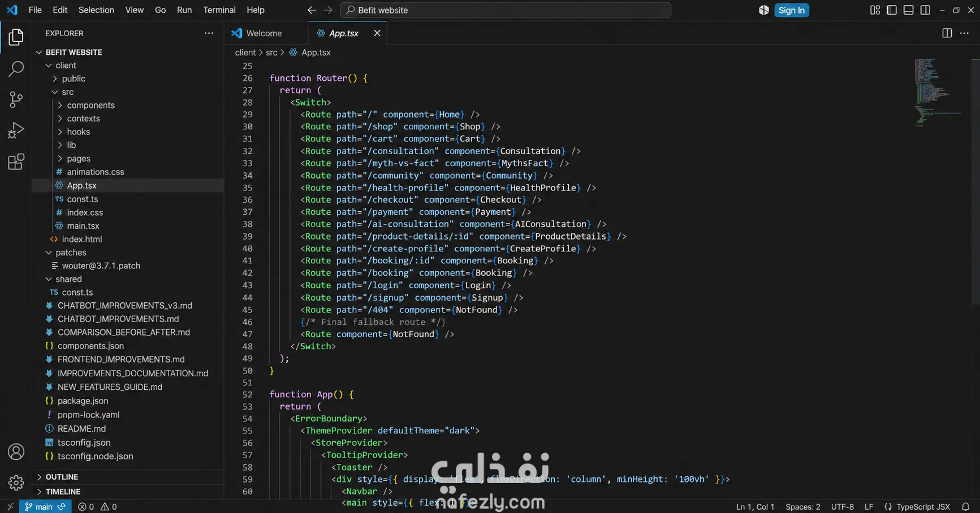Screen dimensions: 980x513
Task: Go back with navigation arrow
Action: (312, 10)
